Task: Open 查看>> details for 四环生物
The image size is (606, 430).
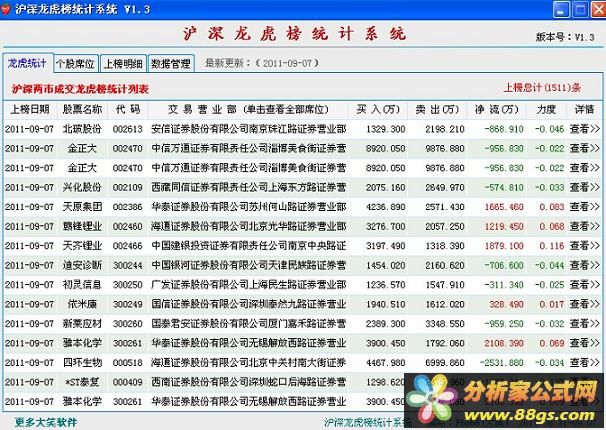Action: [584, 363]
